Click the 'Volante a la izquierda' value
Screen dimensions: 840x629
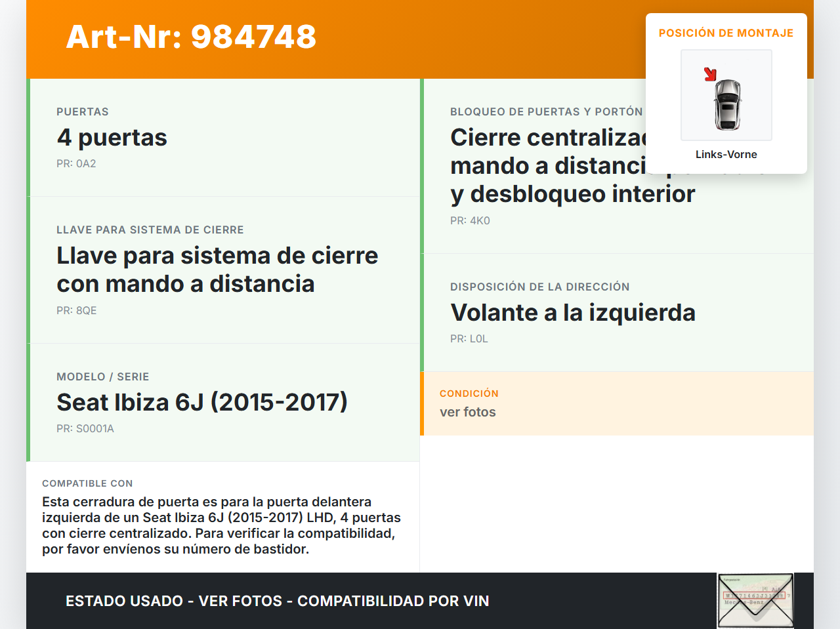573,313
